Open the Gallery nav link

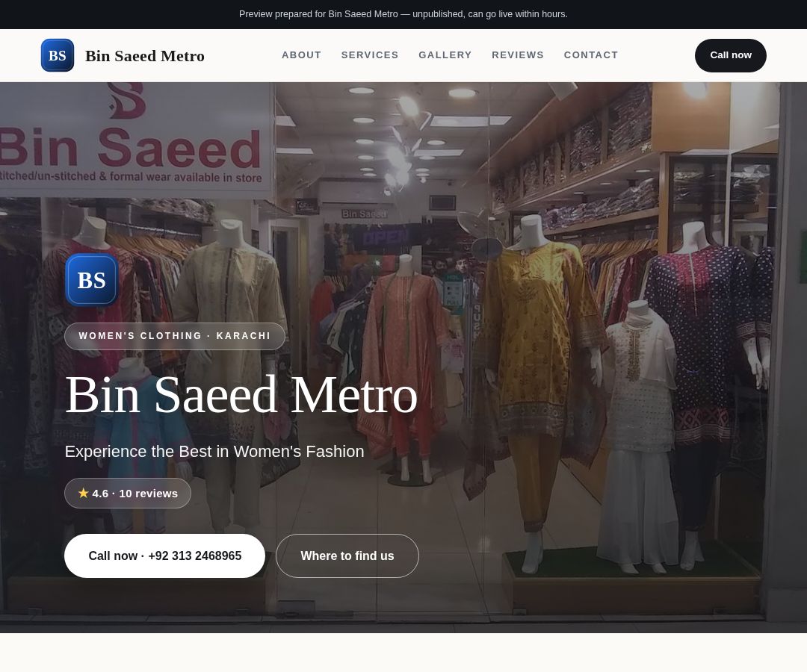click(445, 55)
